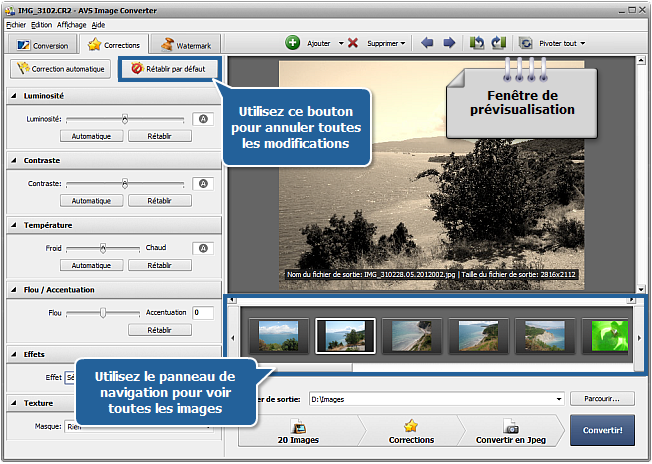
Task: Go to next image with right arrow
Action: 449,43
